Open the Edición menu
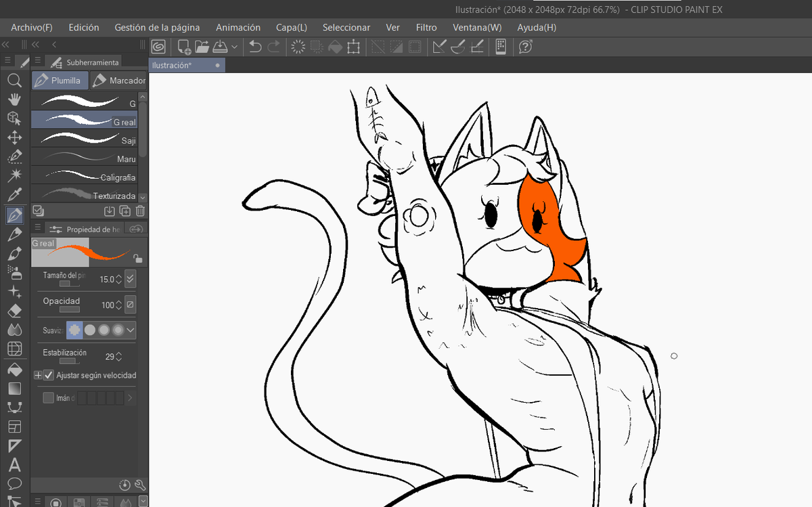Screen dimensions: 812x507 (84, 28)
